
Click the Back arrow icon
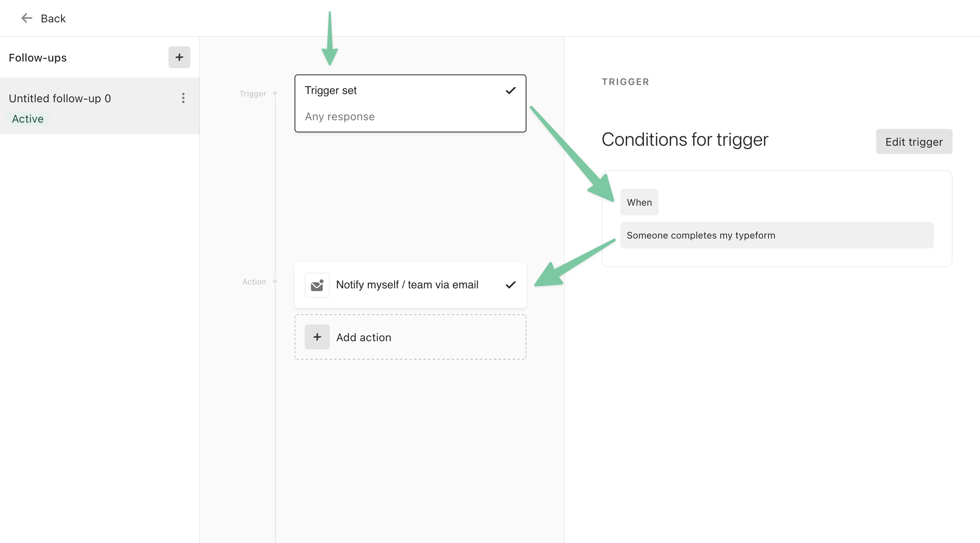point(27,18)
